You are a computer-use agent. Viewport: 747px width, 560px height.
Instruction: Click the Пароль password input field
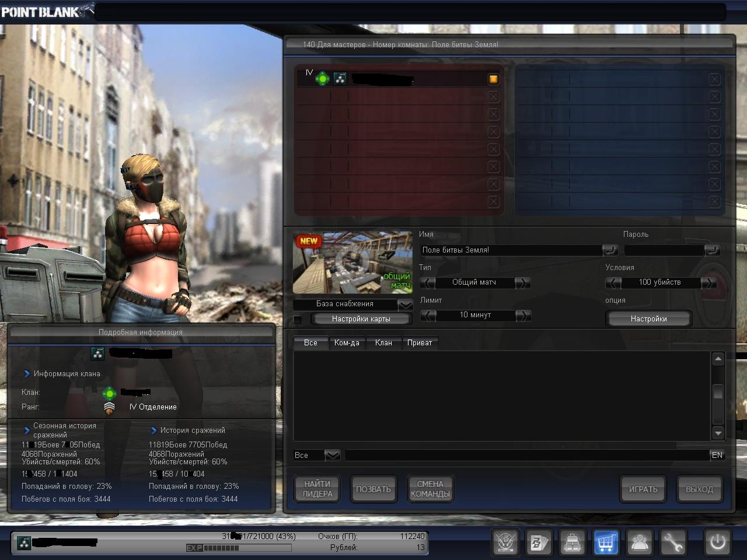click(x=664, y=250)
